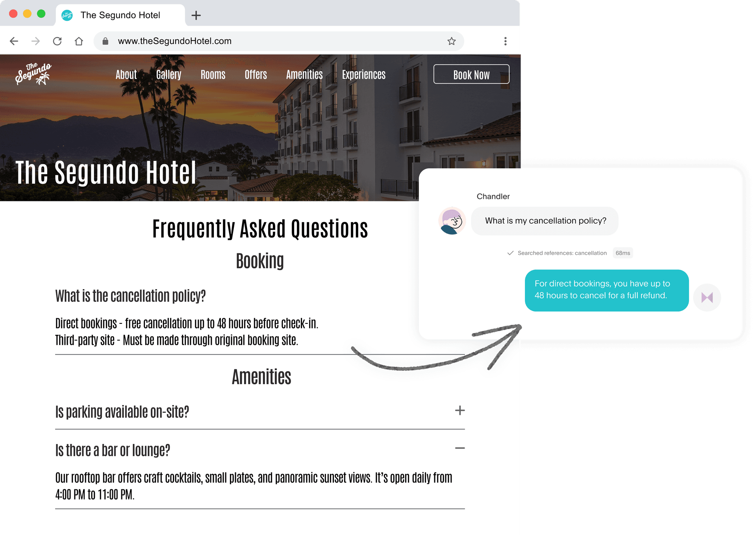Viewport: 756px width, 535px height.
Task: Click Chandler's avatar in the chat widget
Action: [x=452, y=221]
